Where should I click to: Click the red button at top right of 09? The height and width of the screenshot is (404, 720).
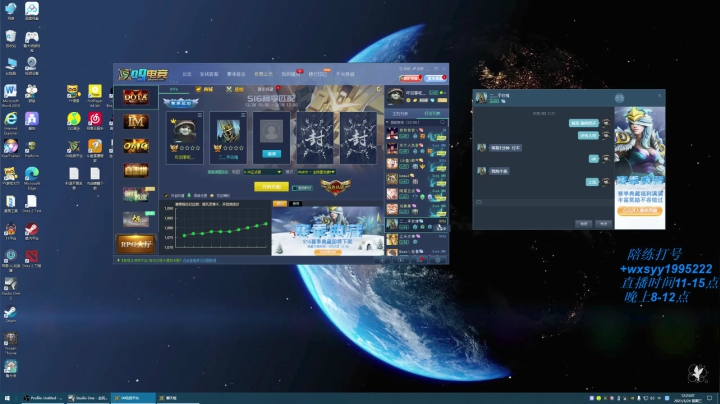[x=410, y=79]
